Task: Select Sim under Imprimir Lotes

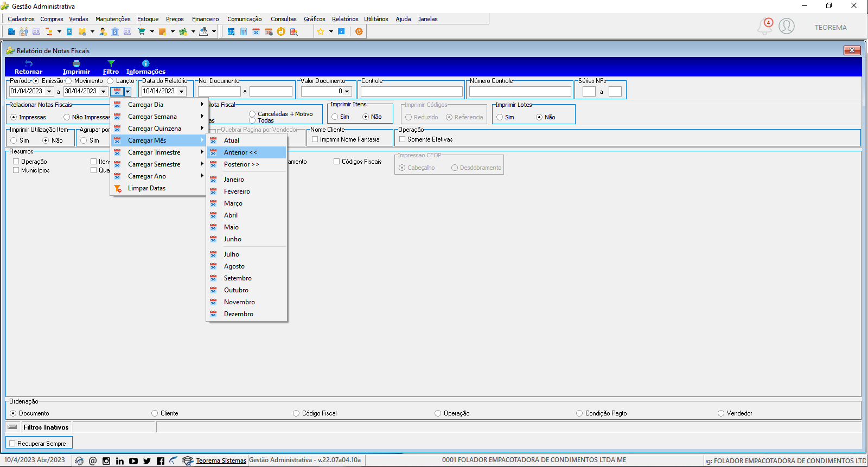Action: click(x=500, y=117)
